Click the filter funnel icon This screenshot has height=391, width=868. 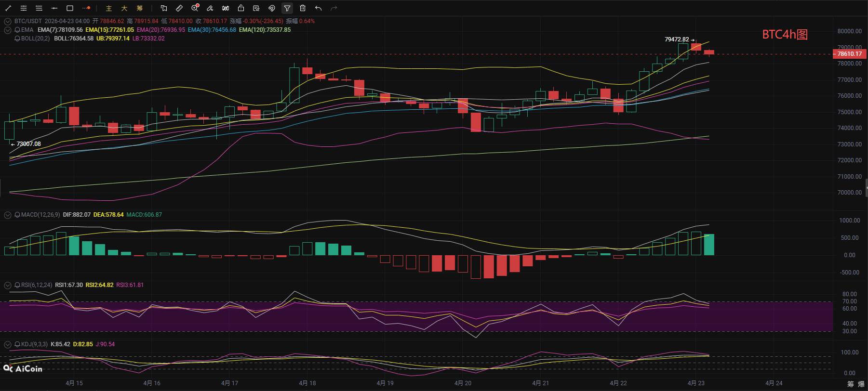coord(287,8)
